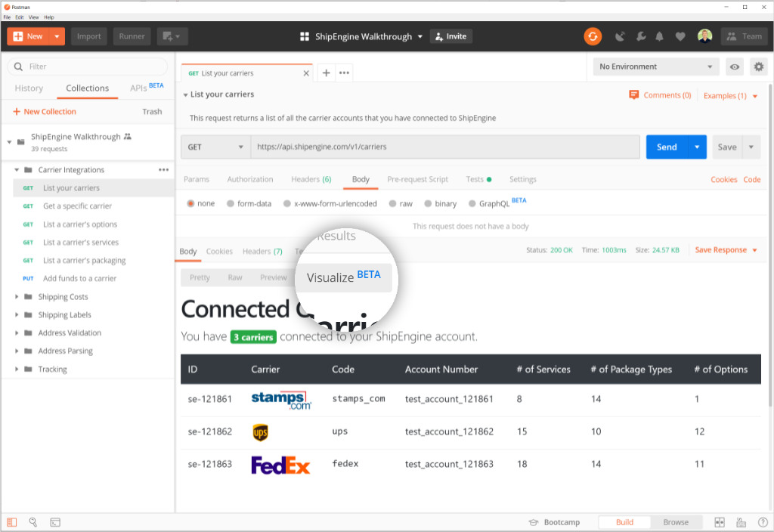Open the Postman console icon in status bar
This screenshot has width=774, height=532.
[x=55, y=522]
